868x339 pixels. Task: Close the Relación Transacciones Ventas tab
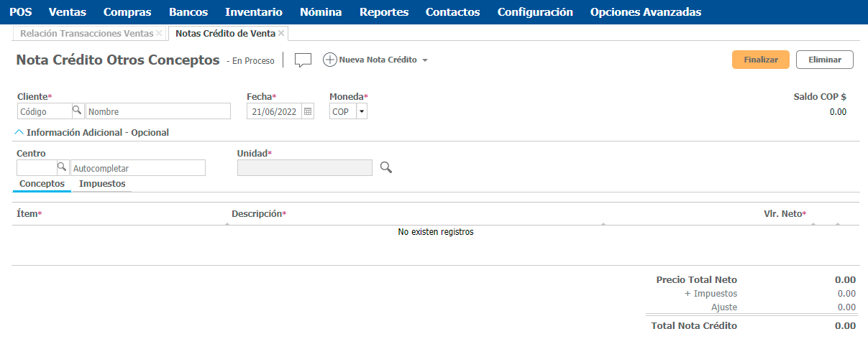pos(159,34)
